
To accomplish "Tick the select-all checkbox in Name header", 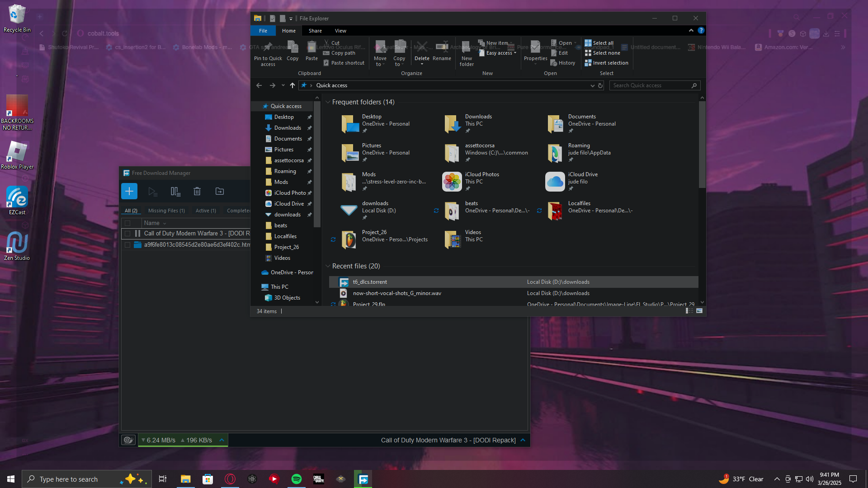I will [x=127, y=223].
